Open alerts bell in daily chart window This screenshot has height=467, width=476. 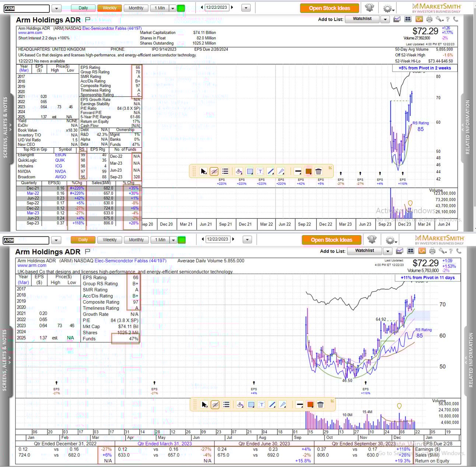point(372,239)
